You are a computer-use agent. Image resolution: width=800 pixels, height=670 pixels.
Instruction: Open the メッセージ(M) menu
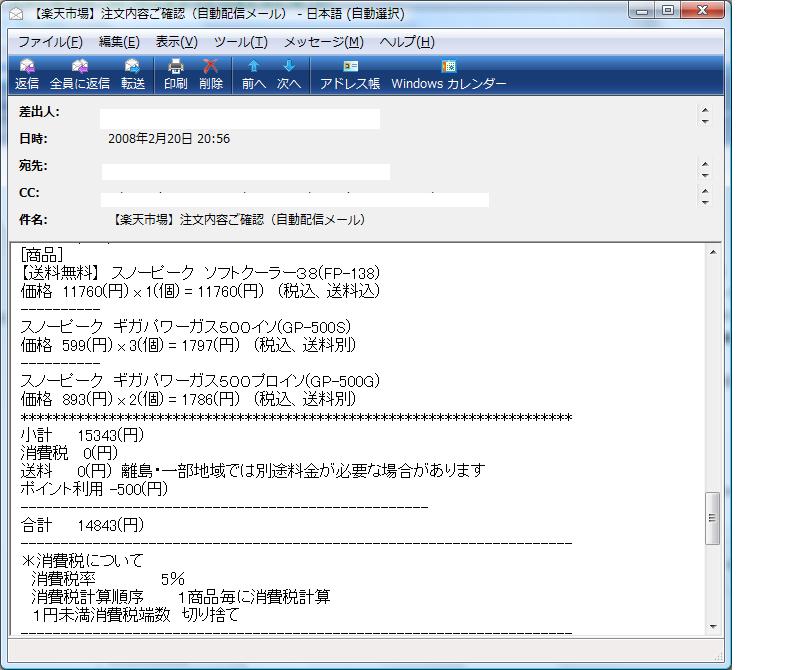click(323, 42)
